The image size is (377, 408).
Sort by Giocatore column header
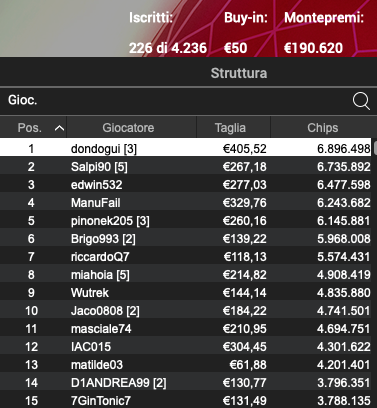click(128, 128)
